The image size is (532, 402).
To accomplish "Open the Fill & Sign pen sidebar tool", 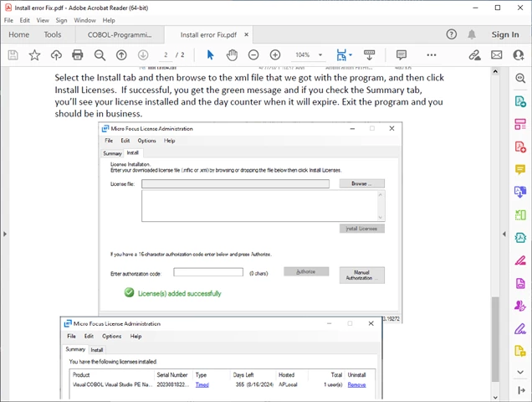I will (520, 328).
